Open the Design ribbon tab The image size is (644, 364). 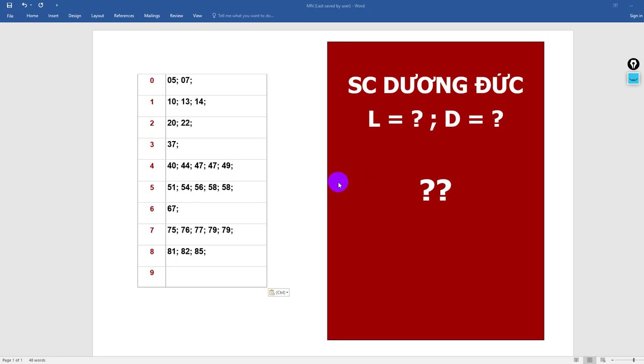pyautogui.click(x=74, y=16)
